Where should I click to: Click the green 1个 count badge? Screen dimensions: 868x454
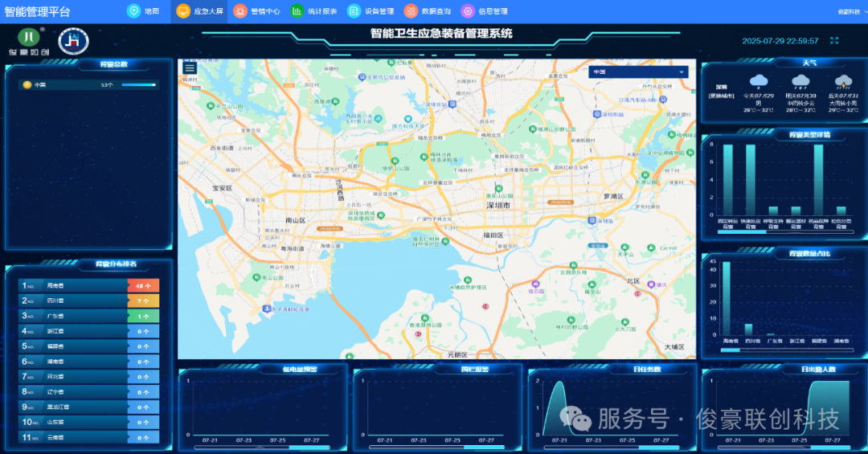tap(143, 316)
